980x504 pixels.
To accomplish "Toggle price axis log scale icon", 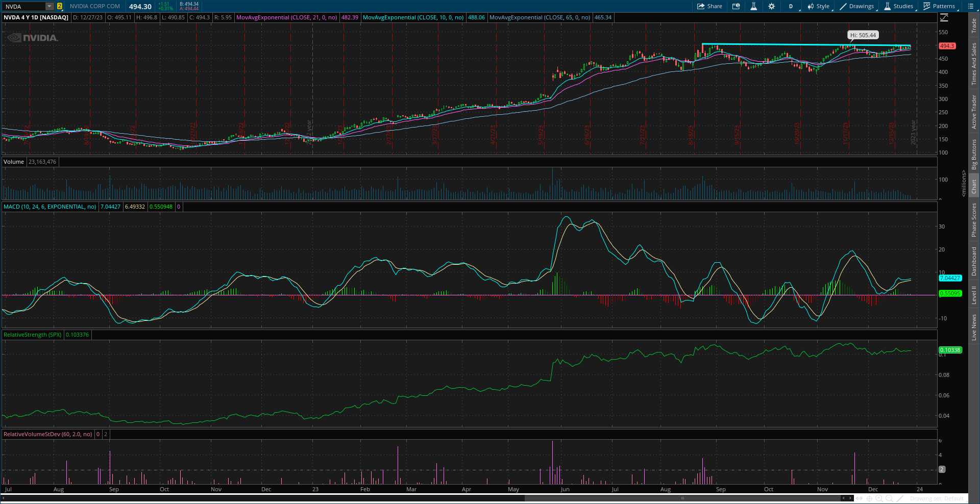I will [x=944, y=18].
